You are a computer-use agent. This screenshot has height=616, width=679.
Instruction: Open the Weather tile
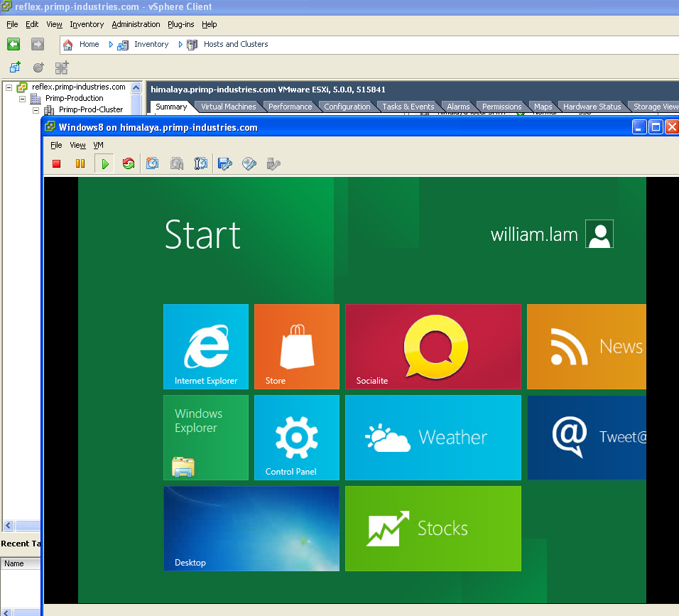click(x=433, y=438)
